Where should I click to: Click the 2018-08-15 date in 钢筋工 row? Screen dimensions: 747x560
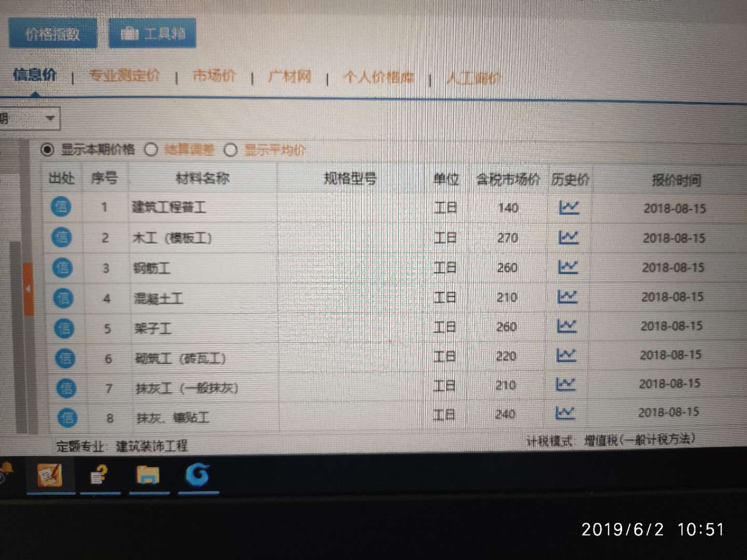(673, 268)
